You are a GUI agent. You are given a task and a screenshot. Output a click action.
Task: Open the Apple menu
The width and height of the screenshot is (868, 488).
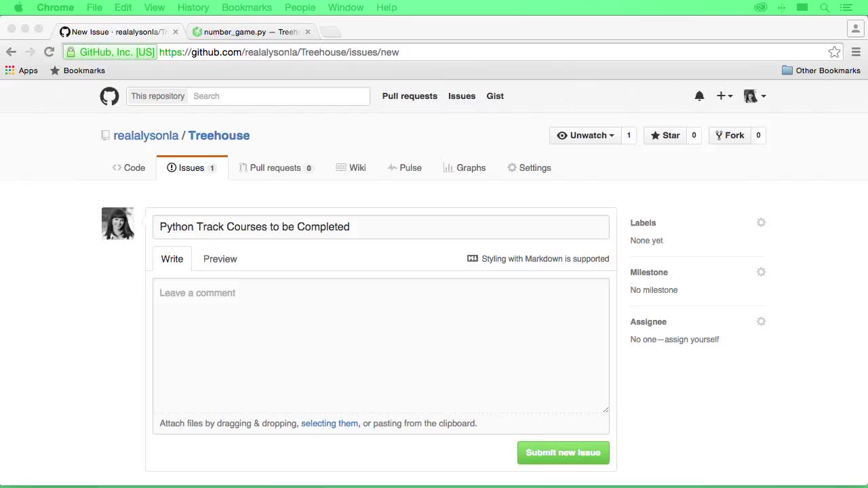coord(18,7)
